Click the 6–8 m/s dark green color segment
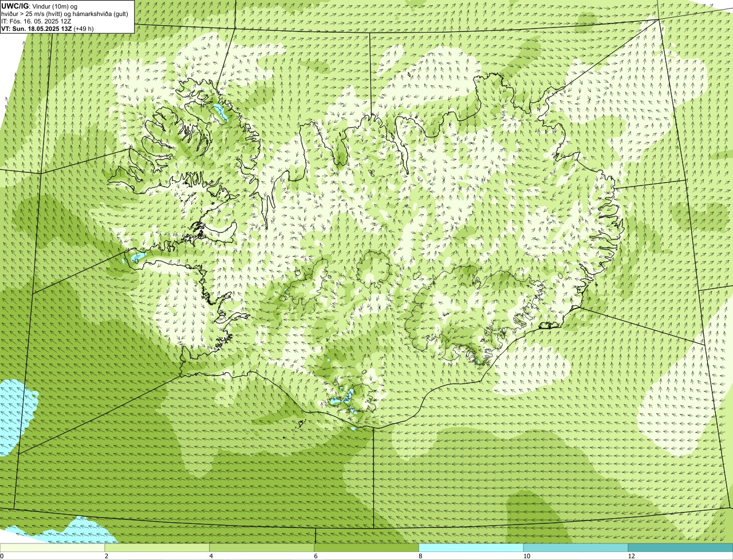This screenshot has height=560, width=733. click(x=367, y=547)
